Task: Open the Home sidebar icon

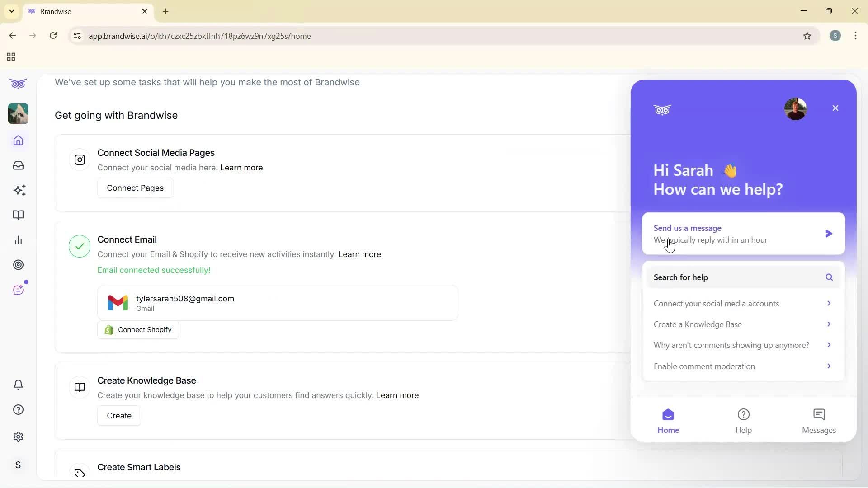Action: 18,141
